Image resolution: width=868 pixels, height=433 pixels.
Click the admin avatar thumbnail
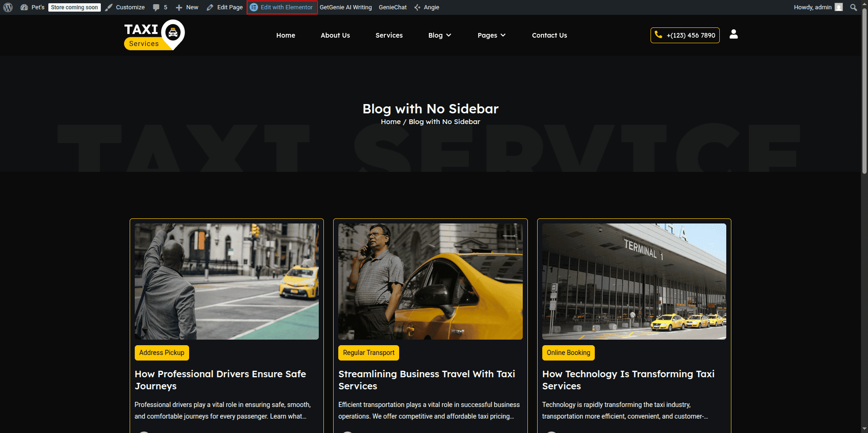839,7
